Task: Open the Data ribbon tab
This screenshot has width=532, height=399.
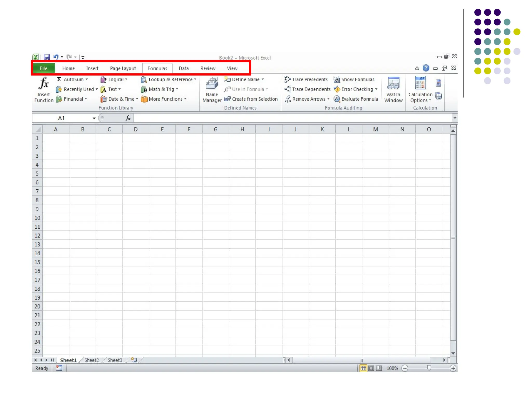Action: point(183,69)
